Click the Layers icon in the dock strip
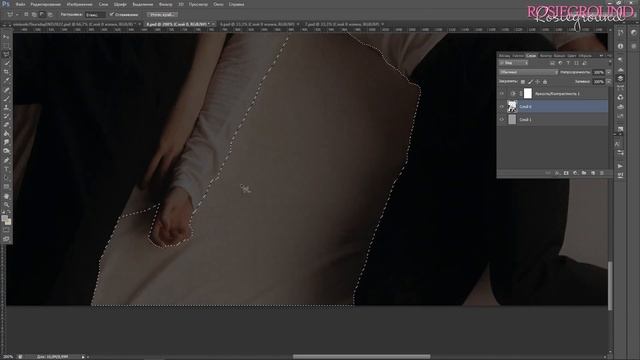This screenshot has width=640, height=360. point(620,78)
